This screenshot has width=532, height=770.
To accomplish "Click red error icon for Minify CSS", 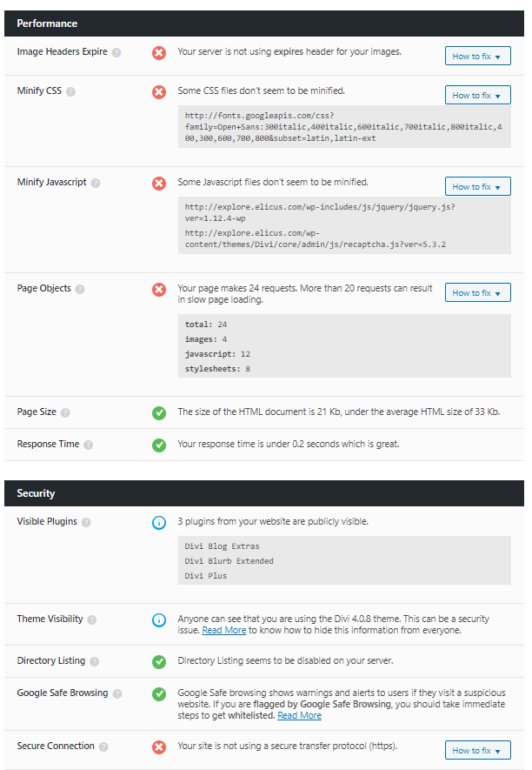I will 159,92.
